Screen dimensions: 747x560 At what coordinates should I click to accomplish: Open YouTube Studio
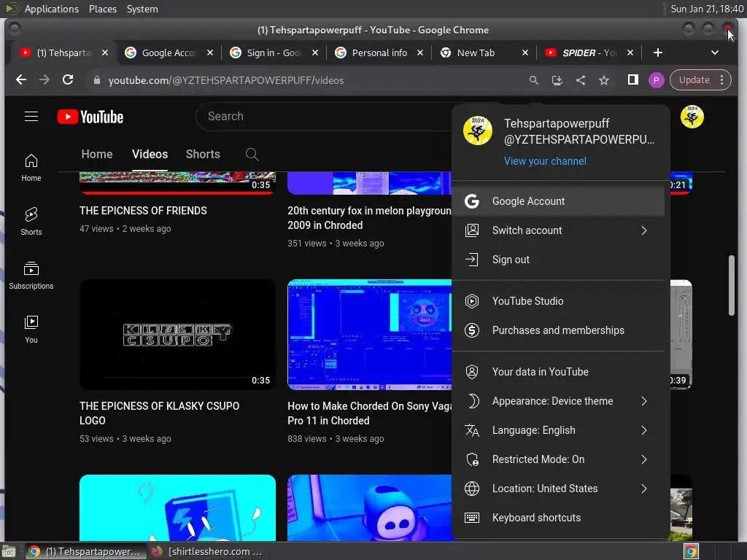click(558, 301)
